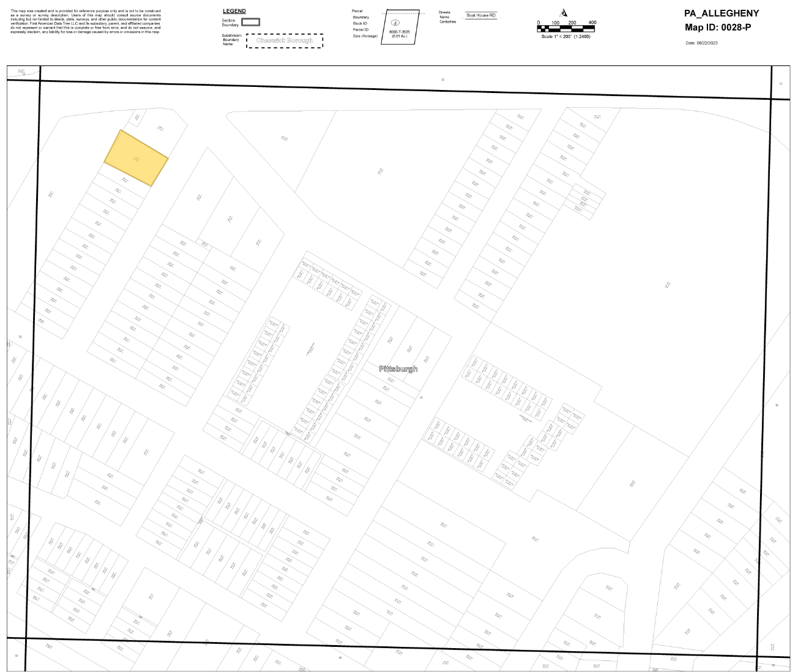Click the Pittsburgh label on the map
Viewport: 798px width, 672px height.
[x=398, y=368]
